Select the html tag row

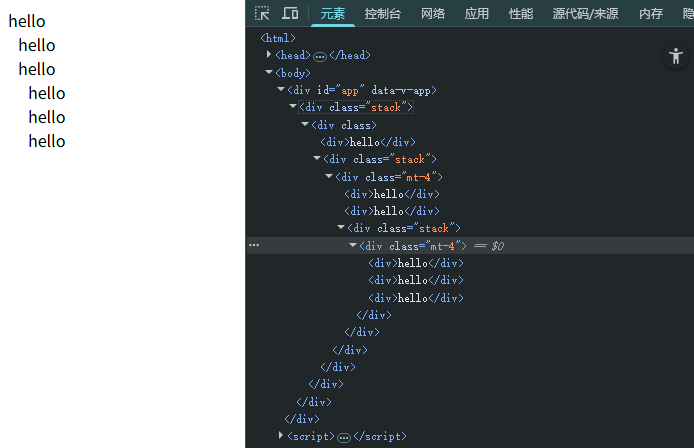click(278, 38)
